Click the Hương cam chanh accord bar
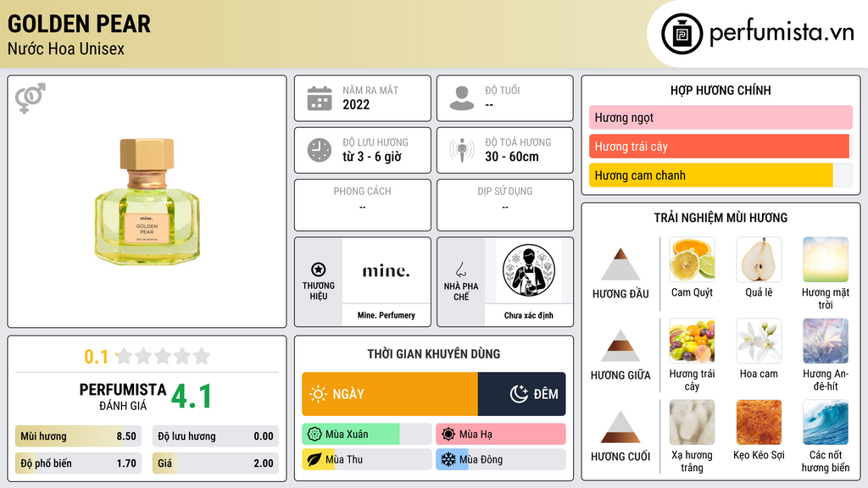This screenshot has width=868, height=488. [721, 175]
